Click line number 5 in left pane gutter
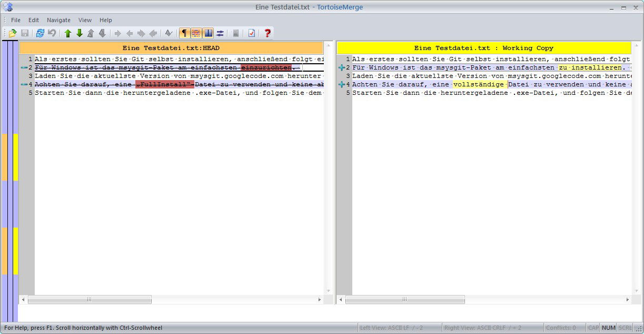 pos(31,93)
